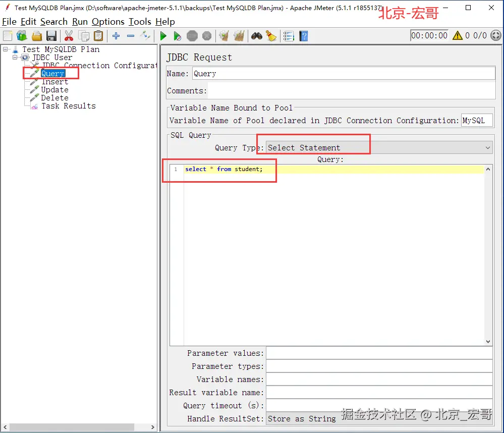Open the Run menu
The height and width of the screenshot is (433, 504).
pos(80,22)
